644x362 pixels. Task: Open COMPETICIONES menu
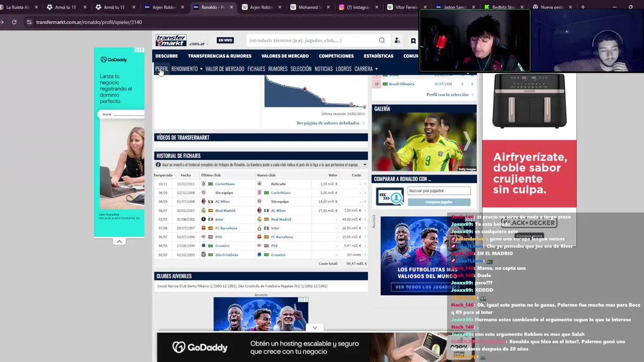pos(336,56)
